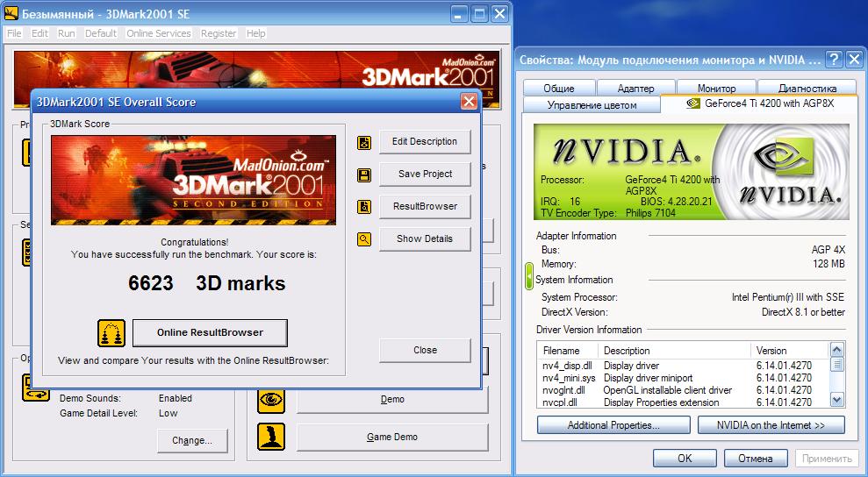Viewport: 868px width, 477px height.
Task: Switch to the Диагностика tab
Action: click(807, 88)
